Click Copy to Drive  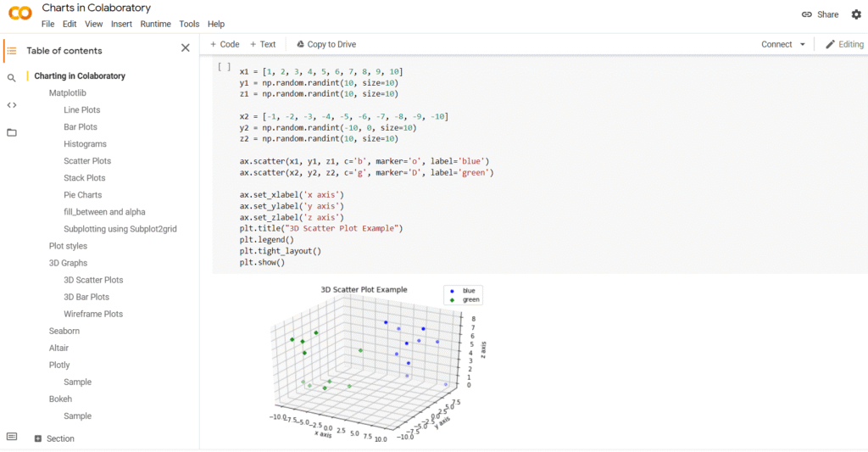tap(326, 44)
